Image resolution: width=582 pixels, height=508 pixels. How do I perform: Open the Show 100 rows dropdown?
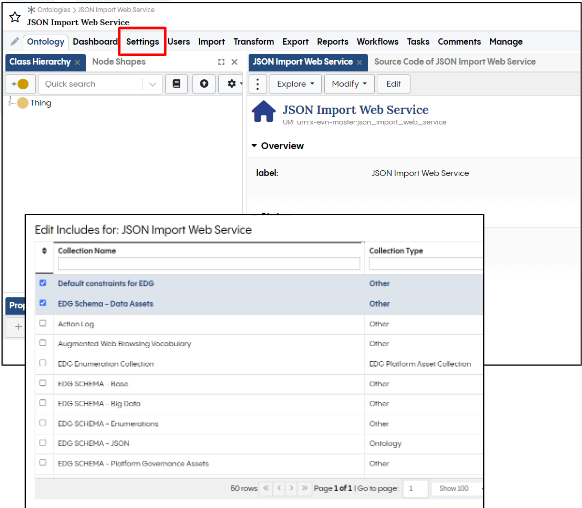click(456, 488)
